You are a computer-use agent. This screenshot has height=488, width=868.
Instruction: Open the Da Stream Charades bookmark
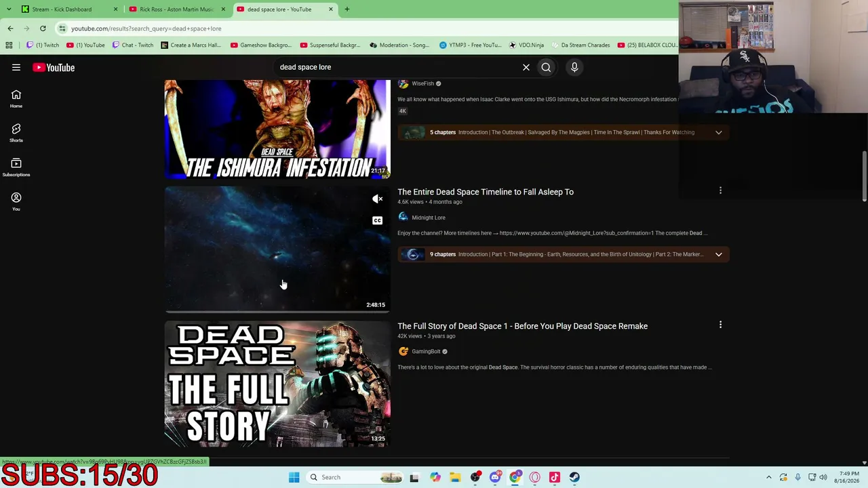pos(580,45)
